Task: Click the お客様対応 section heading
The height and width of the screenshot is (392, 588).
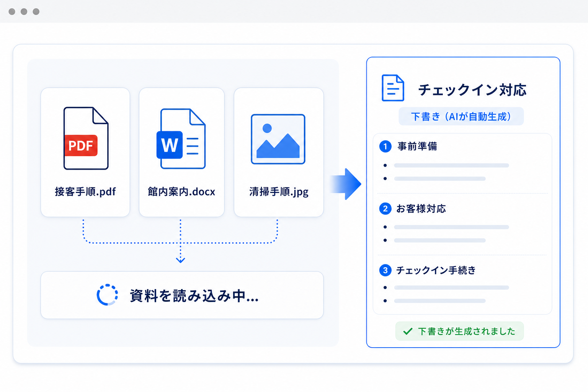Action: 421,209
